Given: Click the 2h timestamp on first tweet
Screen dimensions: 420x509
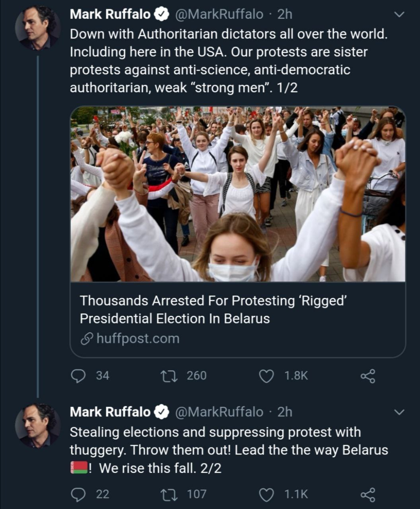Looking at the screenshot, I should [x=285, y=14].
